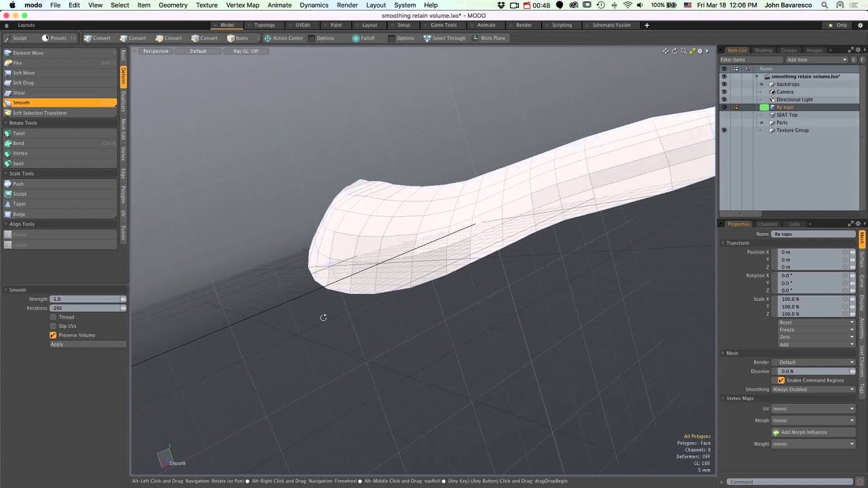Select the Bulge tool
This screenshot has height=488, width=868.
(60, 214)
